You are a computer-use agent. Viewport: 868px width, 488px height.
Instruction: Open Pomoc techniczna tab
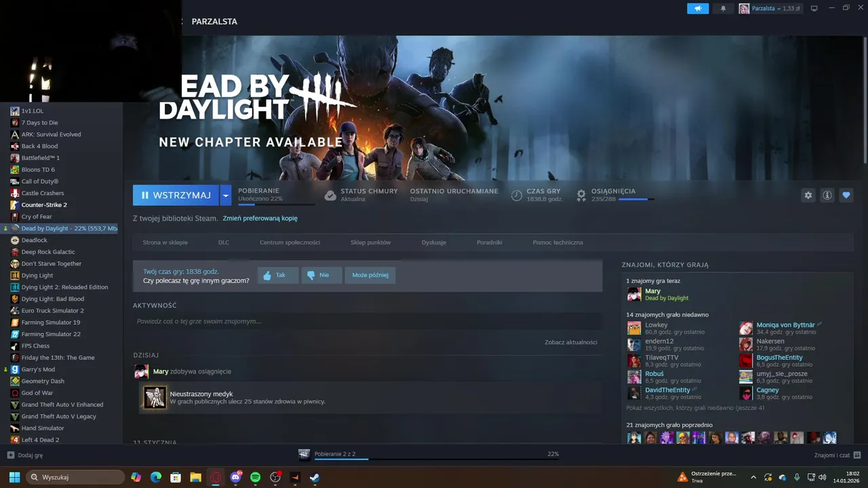click(558, 242)
